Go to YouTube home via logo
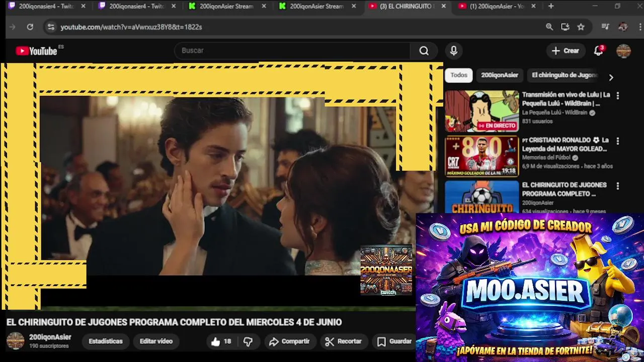Viewport: 644px width, 362px height. tap(36, 51)
